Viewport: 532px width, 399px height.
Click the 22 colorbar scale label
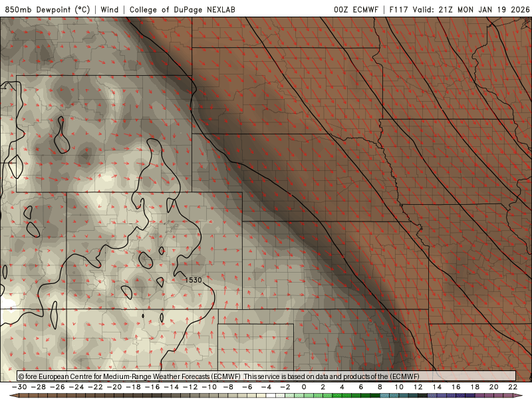point(513,387)
